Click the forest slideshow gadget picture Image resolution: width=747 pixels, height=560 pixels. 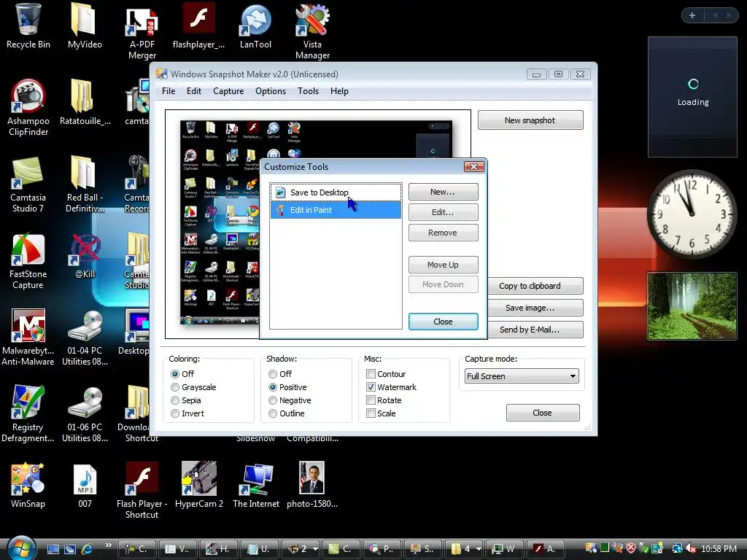(692, 306)
